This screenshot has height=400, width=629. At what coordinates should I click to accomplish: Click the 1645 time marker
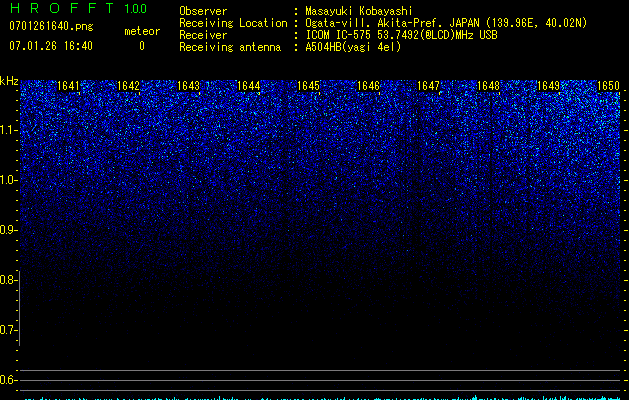(x=308, y=86)
